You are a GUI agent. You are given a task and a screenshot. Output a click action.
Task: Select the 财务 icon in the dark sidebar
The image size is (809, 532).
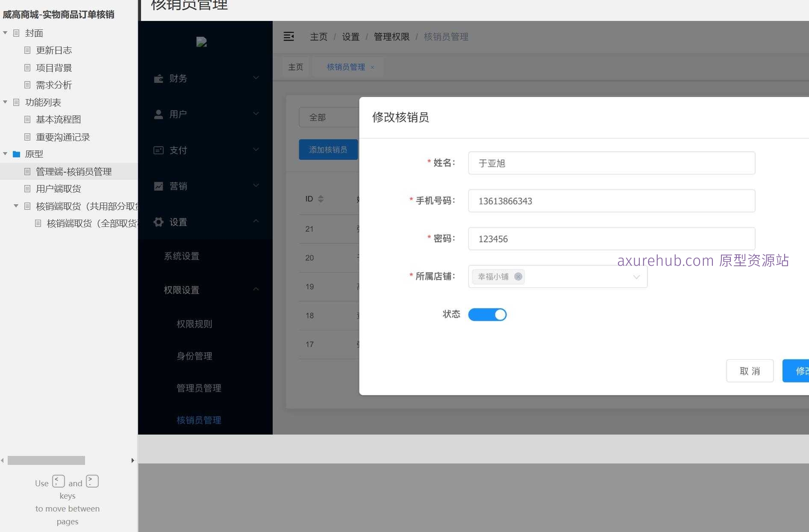[158, 78]
